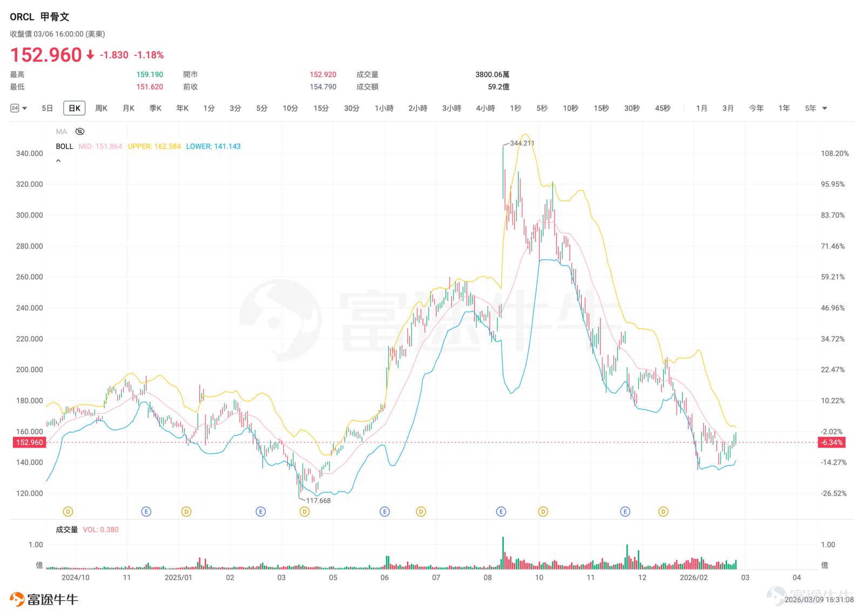
Task: Click the ORCL 甲骨文 stock title
Action: coord(39,17)
